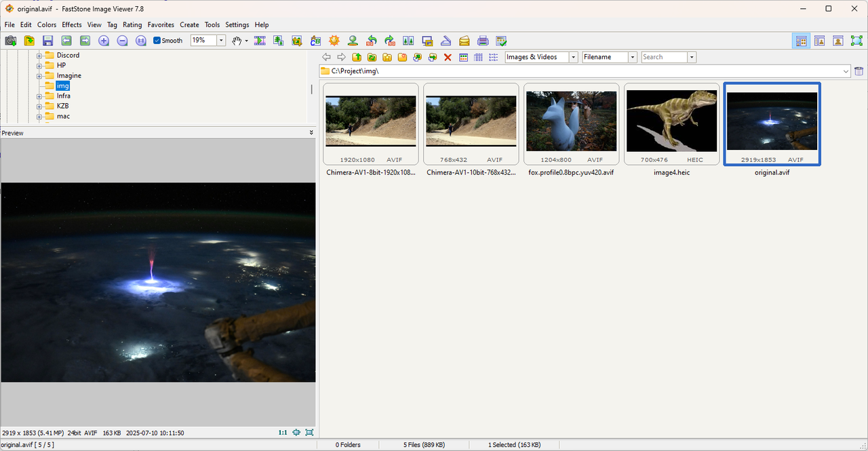Viewport: 868px width, 451px height.
Task: Open the Images & Videos filter dropdown
Action: pos(574,58)
